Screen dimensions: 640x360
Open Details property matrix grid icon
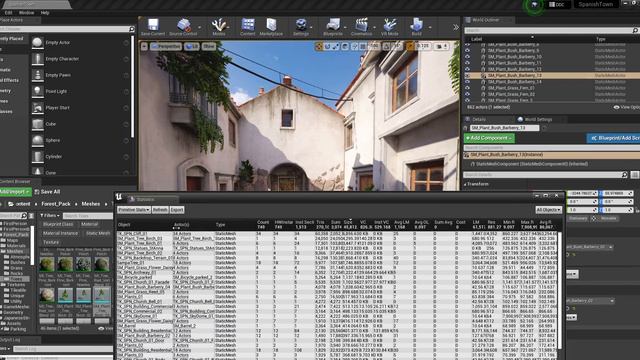(x=634, y=175)
